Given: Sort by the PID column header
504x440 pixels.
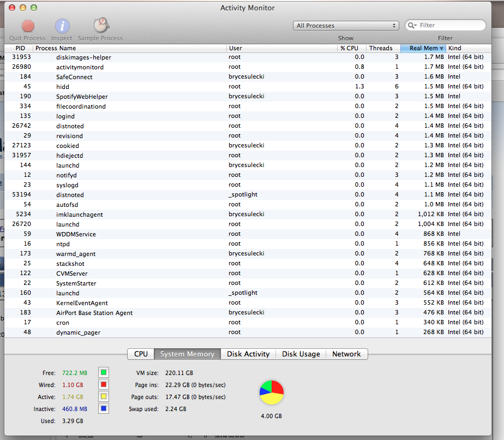Looking at the screenshot, I should click(19, 48).
